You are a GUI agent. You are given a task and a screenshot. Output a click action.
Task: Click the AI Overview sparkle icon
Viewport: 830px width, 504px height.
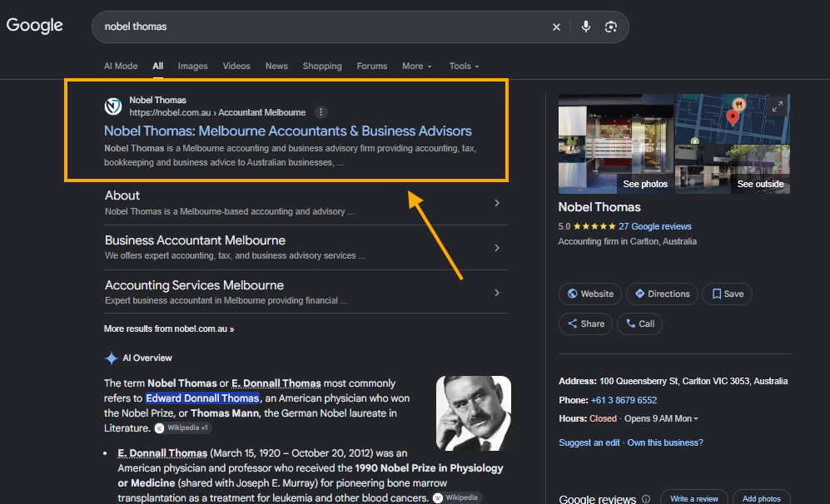click(112, 358)
